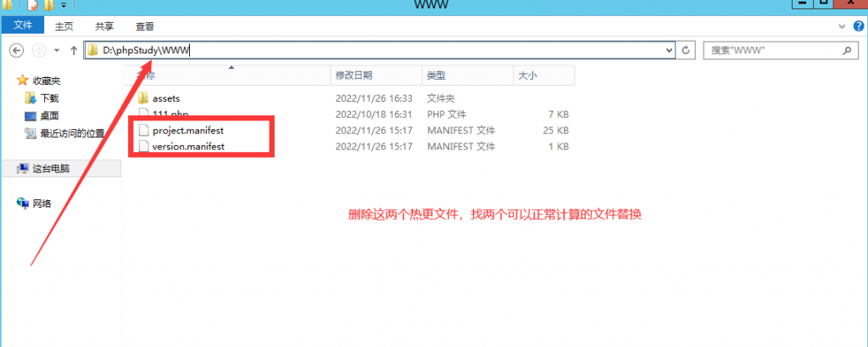868x347 pixels.
Task: Open 下载 in the navigation pane
Action: 50,98
